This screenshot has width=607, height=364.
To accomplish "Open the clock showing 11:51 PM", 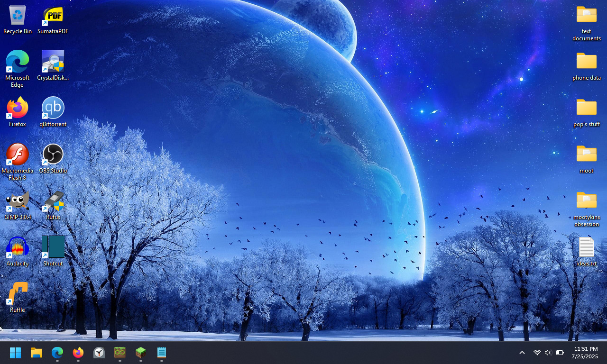I will (x=586, y=353).
